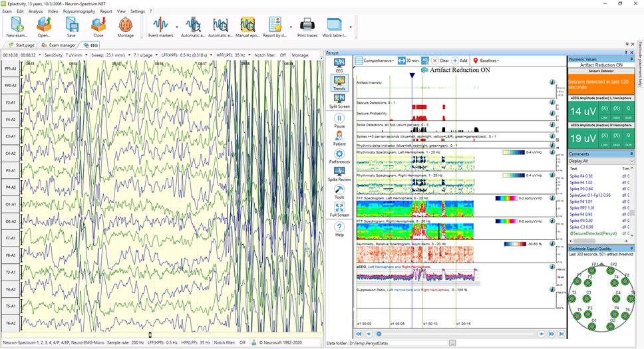Switch Persyst to Full Screen
Screen dimensions: 644x349
339,209
